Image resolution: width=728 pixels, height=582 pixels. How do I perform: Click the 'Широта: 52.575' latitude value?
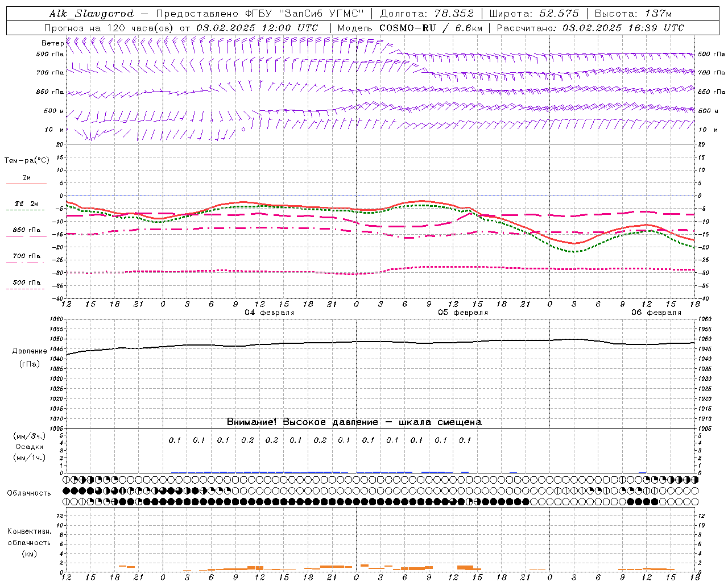[x=533, y=14]
